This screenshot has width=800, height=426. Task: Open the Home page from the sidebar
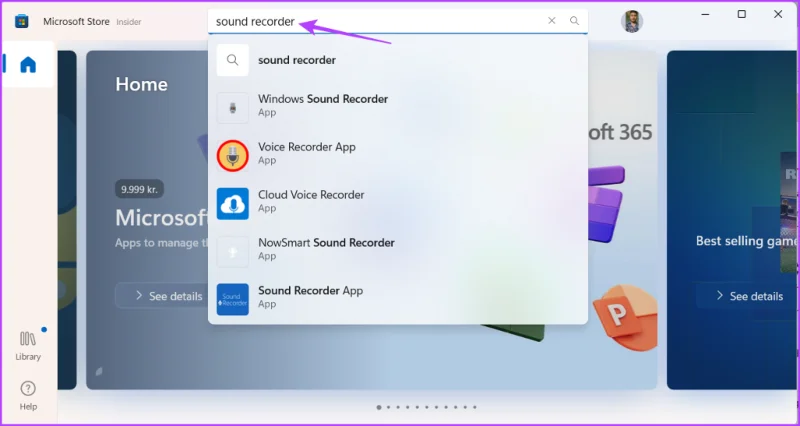tap(28, 65)
